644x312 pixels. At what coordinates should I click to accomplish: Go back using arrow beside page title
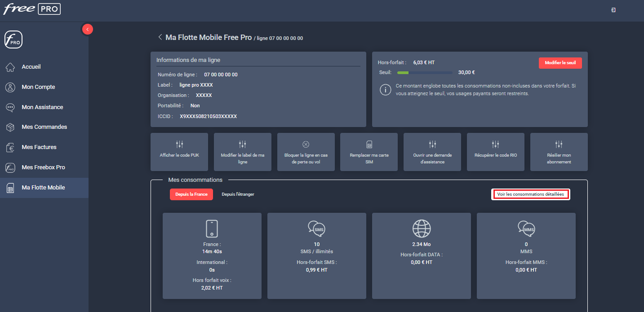160,37
